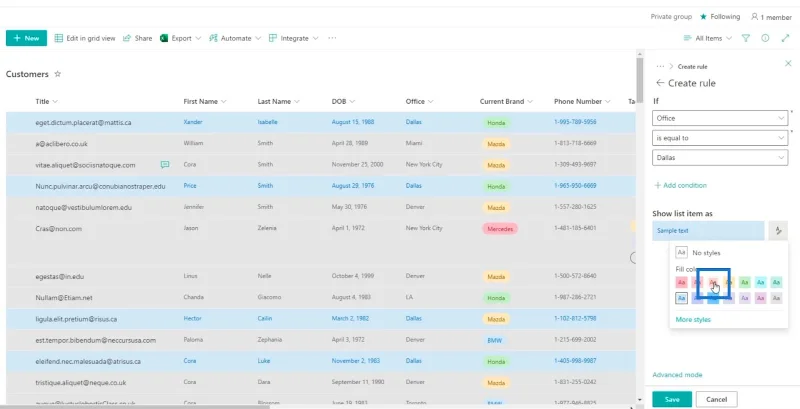Viewport: 800px width, 409px height.
Task: Open the Current Brand column header menu
Action: 506,101
